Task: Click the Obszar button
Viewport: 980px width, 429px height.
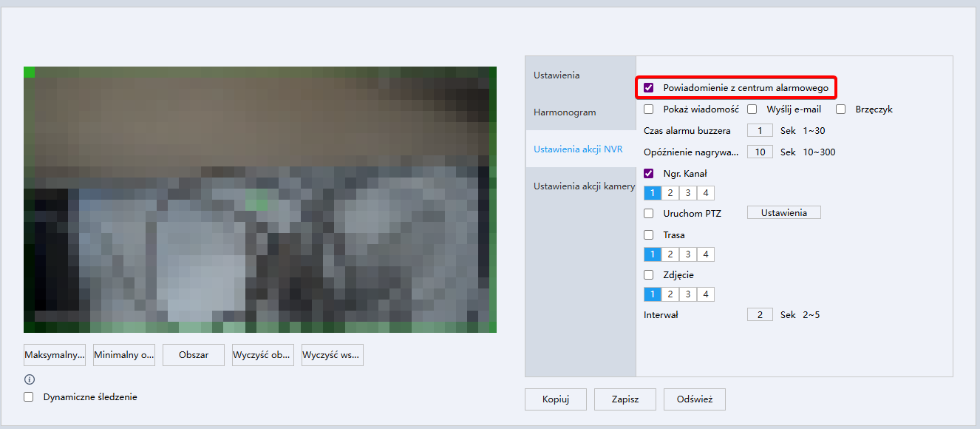Action: pos(194,355)
